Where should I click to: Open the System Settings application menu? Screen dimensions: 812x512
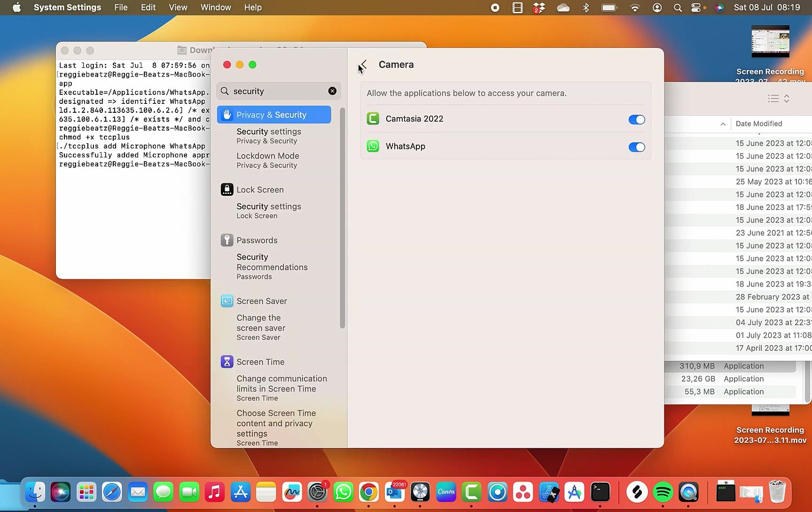pos(67,8)
